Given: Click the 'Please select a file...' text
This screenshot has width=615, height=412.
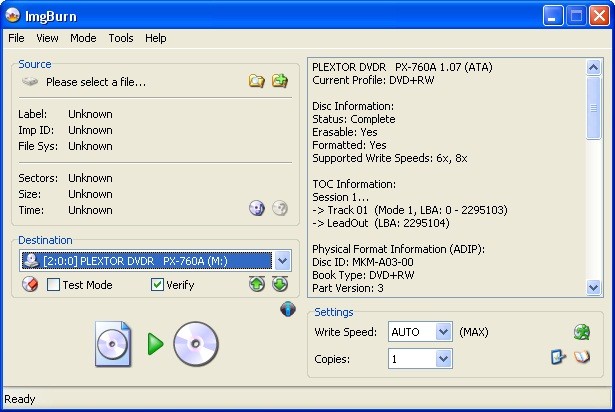Looking at the screenshot, I should 96,82.
